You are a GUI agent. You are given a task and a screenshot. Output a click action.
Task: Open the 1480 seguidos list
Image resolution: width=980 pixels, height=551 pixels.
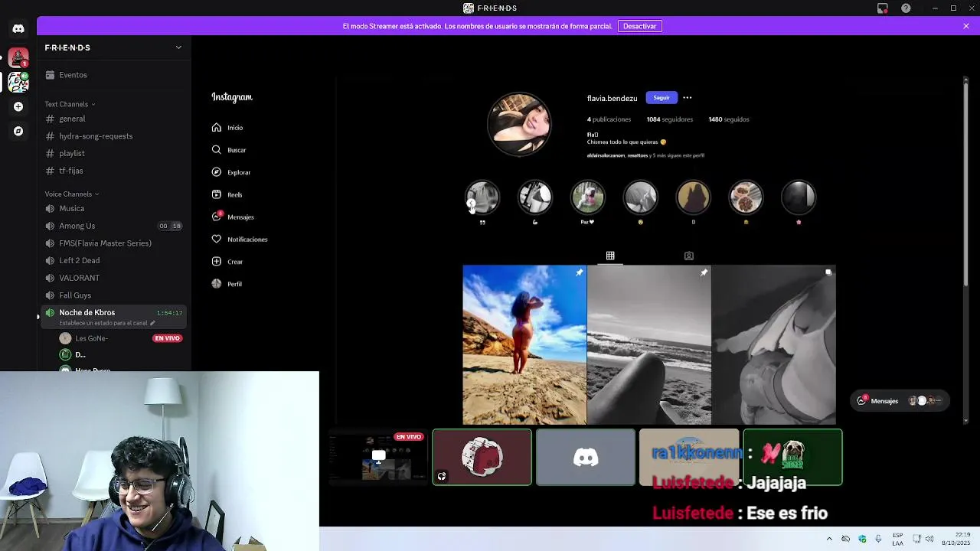point(729,119)
